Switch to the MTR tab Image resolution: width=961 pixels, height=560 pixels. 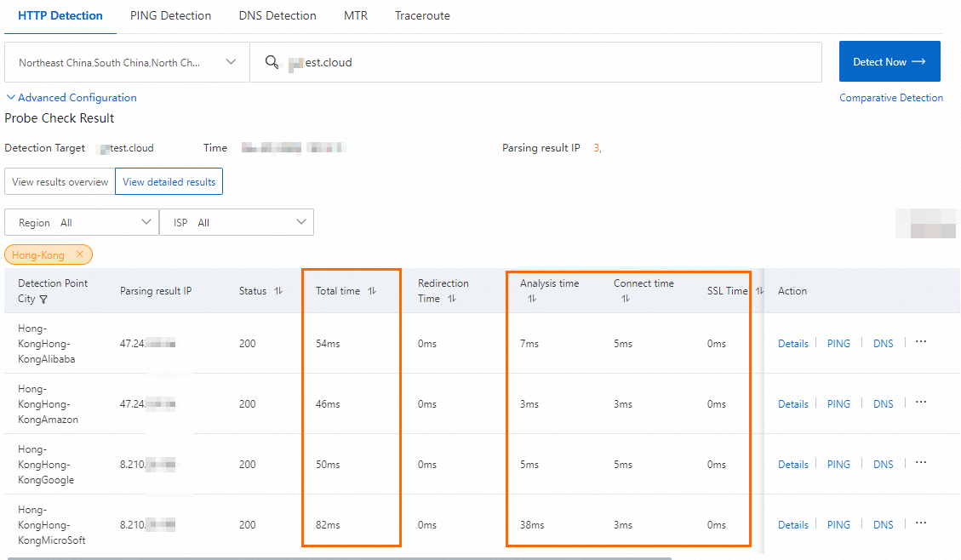click(x=356, y=16)
